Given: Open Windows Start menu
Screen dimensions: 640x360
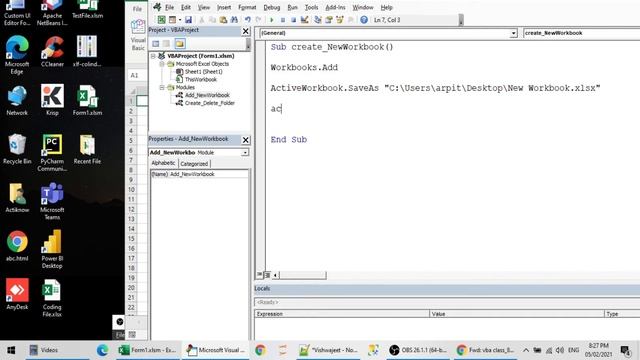Looking at the screenshot, I should [11, 350].
